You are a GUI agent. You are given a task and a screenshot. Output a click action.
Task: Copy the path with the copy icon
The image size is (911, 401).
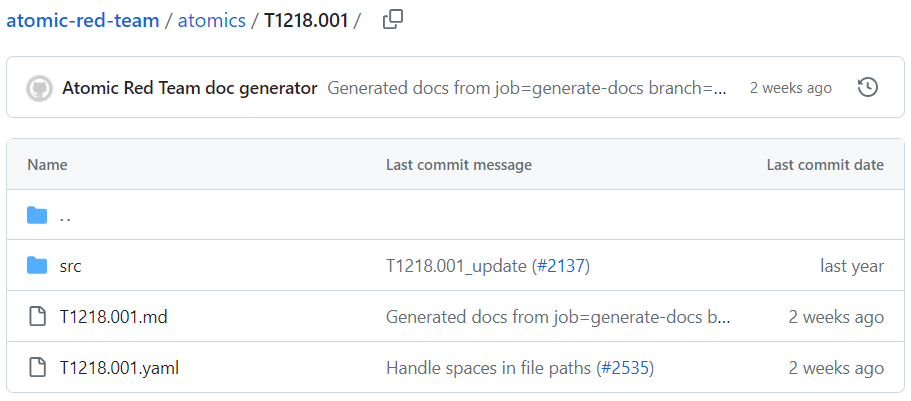click(393, 20)
